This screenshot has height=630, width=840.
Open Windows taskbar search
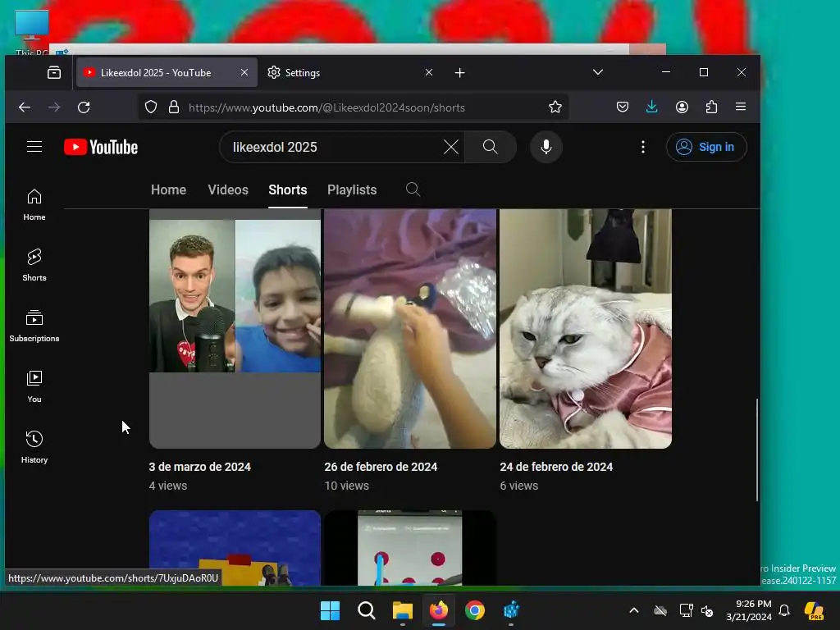click(367, 610)
